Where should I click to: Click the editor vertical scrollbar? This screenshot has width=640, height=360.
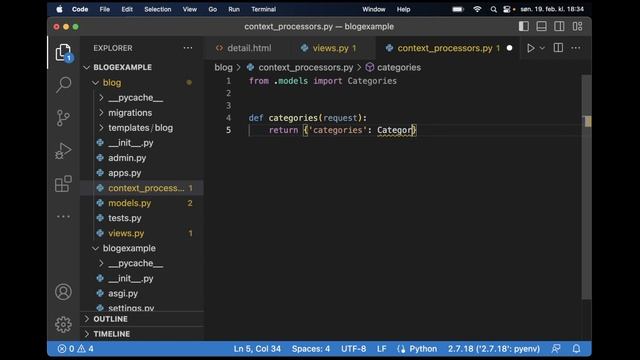tap(587, 188)
